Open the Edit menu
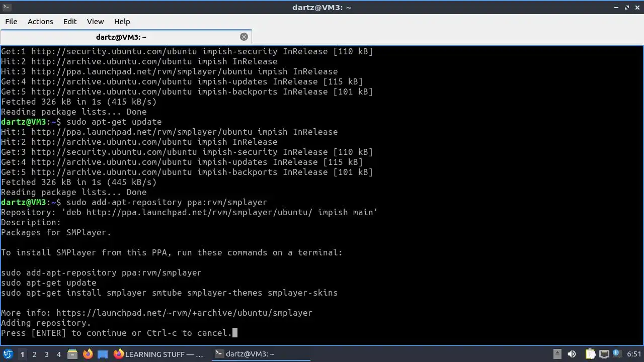 tap(70, 22)
